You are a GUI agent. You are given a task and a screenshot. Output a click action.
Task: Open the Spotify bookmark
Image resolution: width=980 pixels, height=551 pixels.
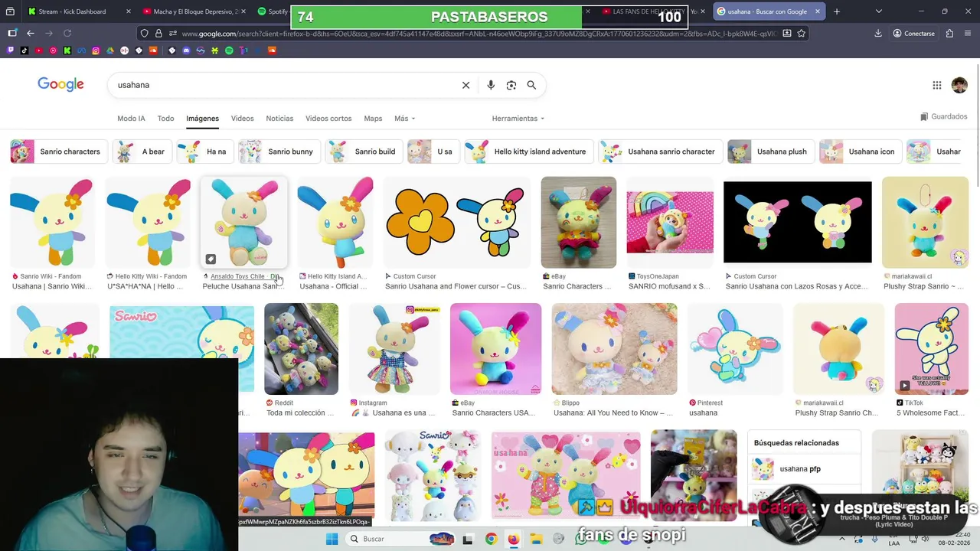[229, 51]
